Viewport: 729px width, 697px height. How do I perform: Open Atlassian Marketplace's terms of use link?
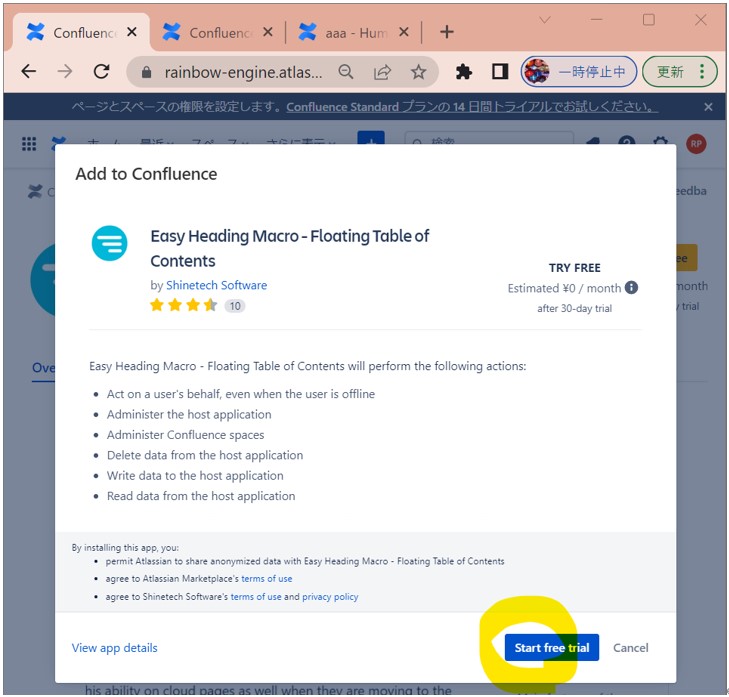point(266,578)
